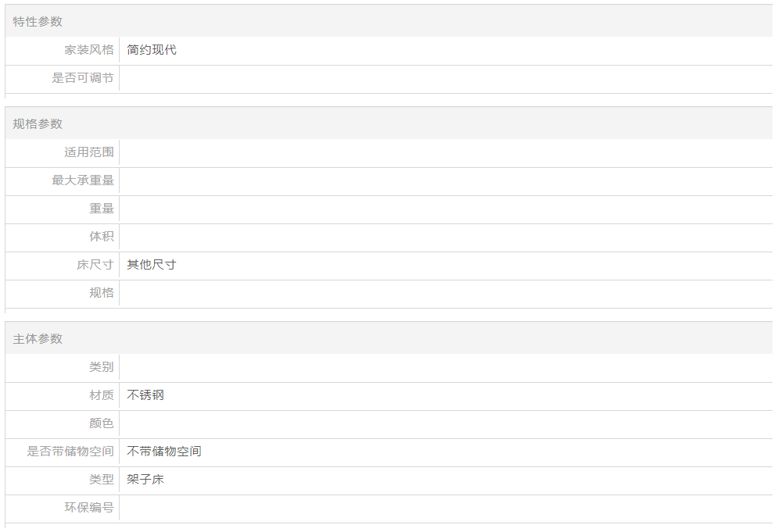This screenshot has width=778, height=532.
Task: Click the 架子床 type value
Action: click(145, 480)
